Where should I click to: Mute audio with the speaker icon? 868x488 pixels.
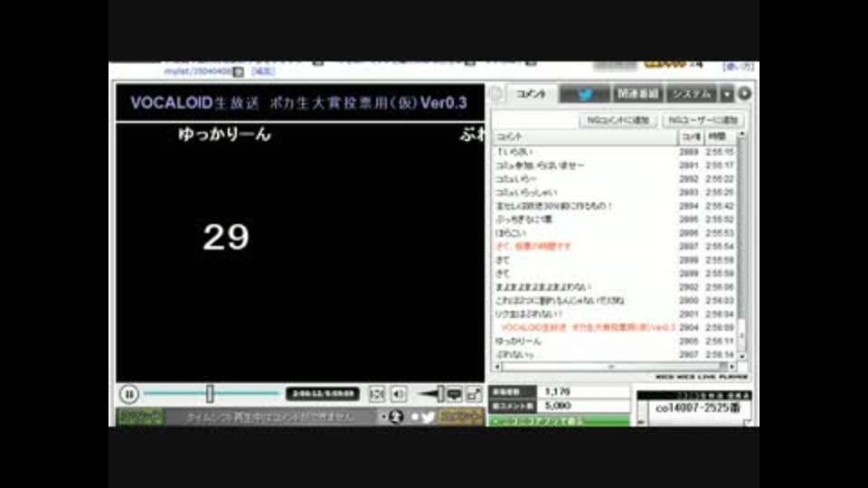pyautogui.click(x=399, y=394)
